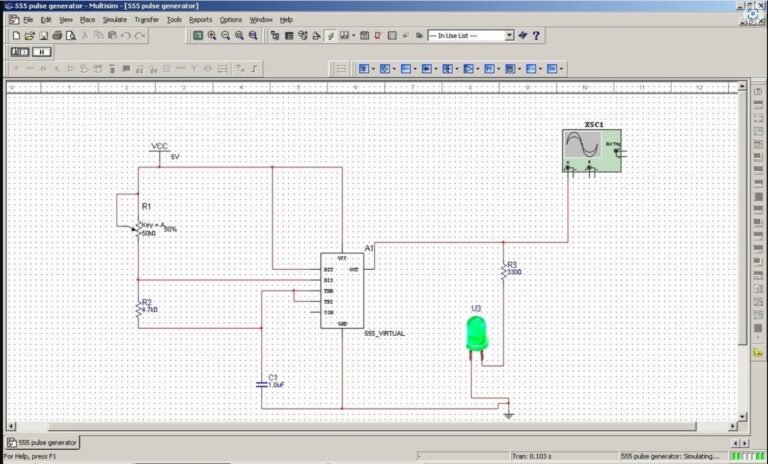
Task: Click the Open file folder icon
Action: click(x=30, y=36)
